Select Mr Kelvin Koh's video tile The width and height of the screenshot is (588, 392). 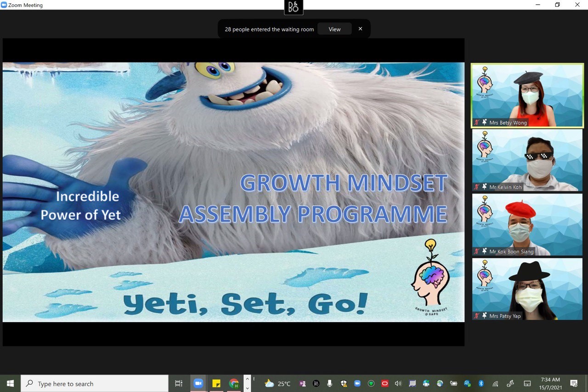click(x=527, y=160)
